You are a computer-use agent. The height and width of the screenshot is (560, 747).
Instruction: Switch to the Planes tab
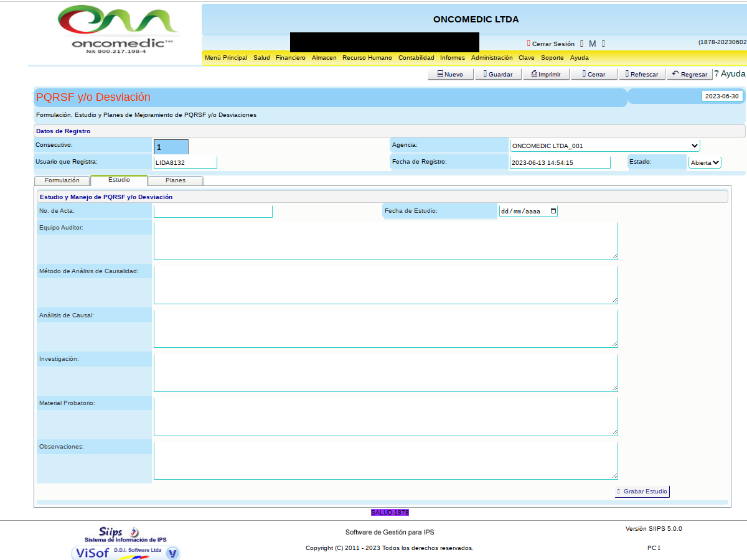pos(176,180)
